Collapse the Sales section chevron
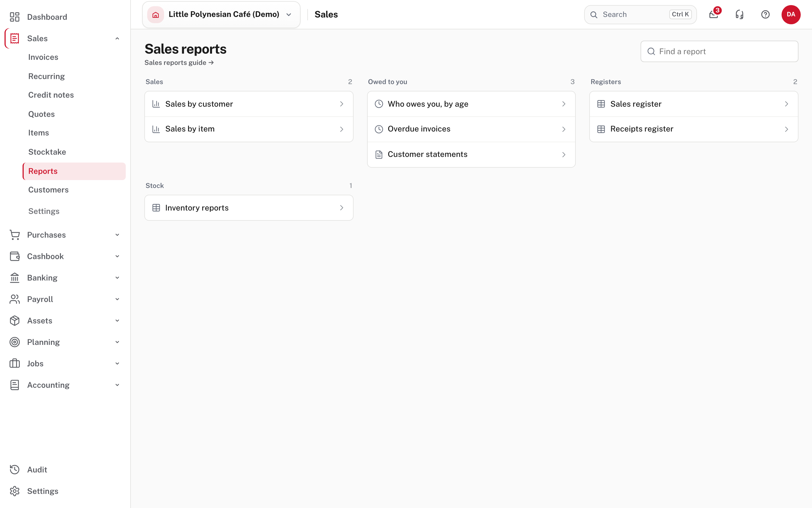The image size is (812, 508). coord(117,38)
